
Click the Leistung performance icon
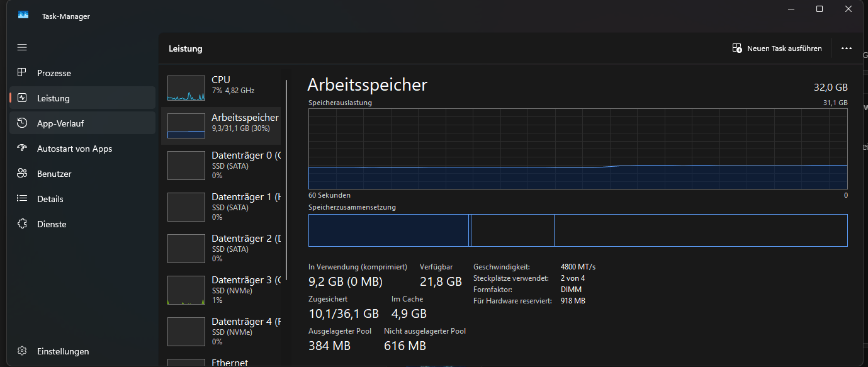[22, 98]
